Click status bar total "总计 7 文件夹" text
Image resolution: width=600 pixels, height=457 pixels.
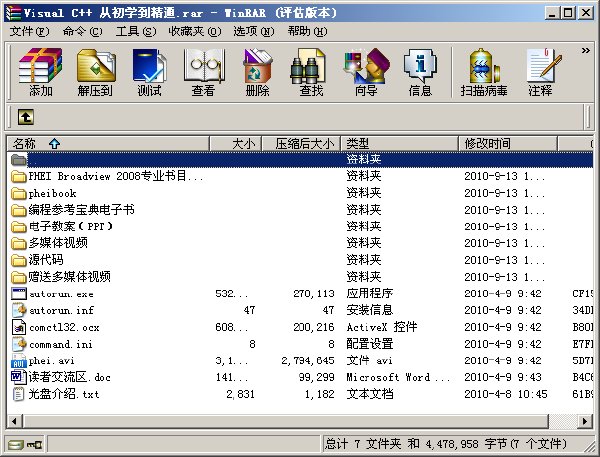click(363, 444)
